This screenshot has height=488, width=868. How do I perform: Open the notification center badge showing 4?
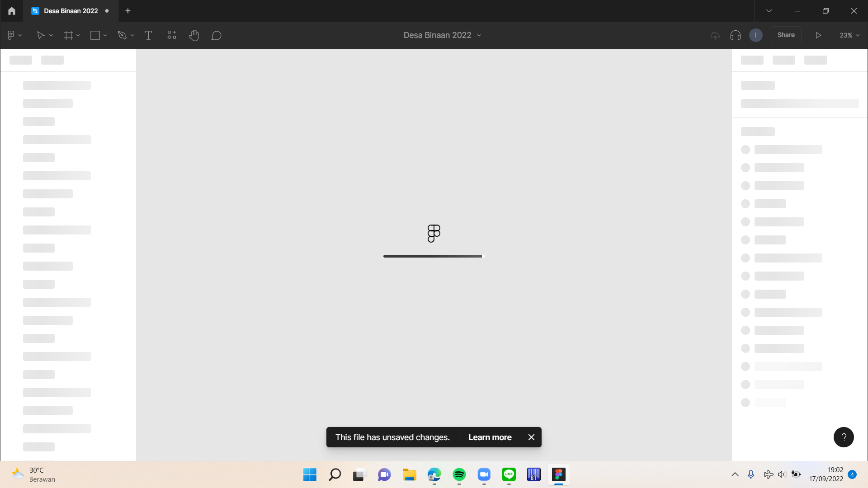click(852, 474)
